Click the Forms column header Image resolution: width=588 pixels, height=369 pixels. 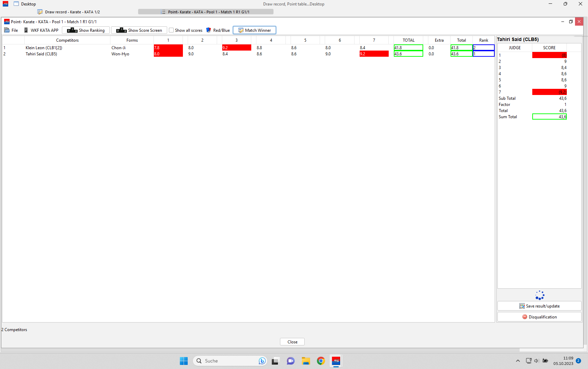(x=132, y=40)
